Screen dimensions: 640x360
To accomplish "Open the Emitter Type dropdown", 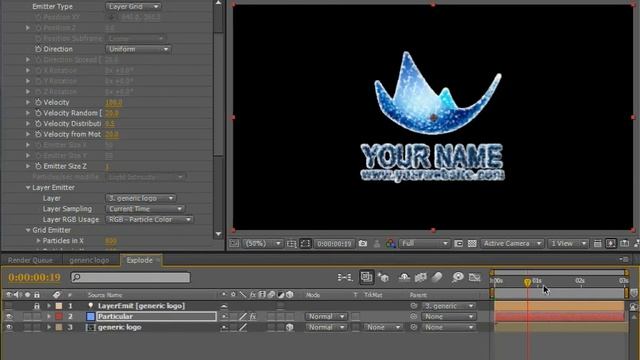I will (x=133, y=7).
